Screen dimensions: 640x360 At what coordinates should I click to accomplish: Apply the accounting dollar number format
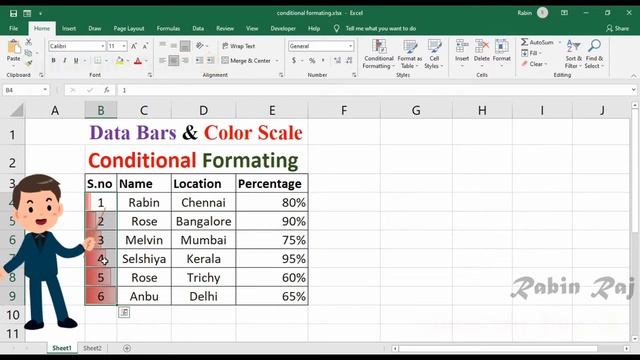294,61
